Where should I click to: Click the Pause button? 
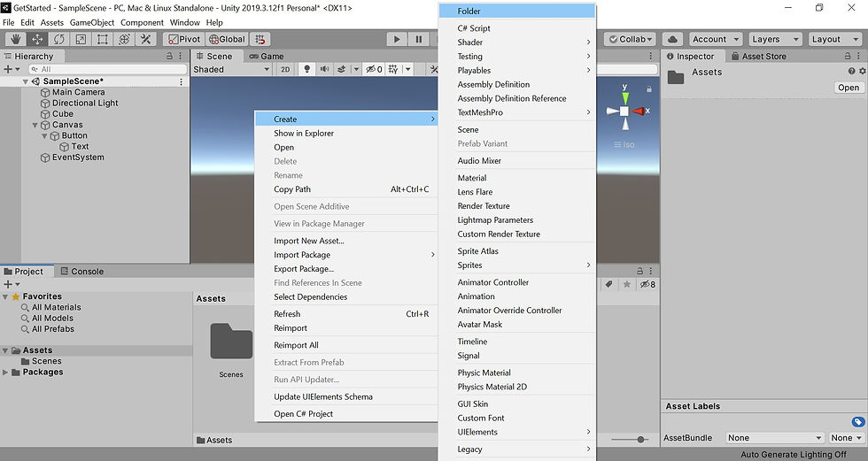pos(418,39)
